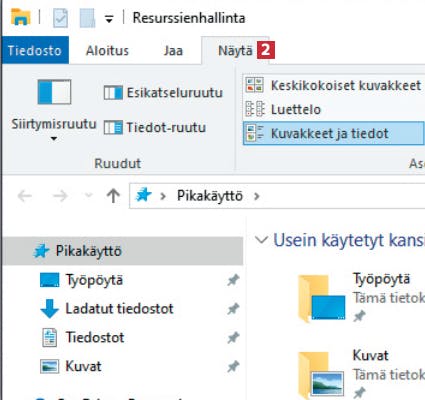Toggle the Esikatseluruutu preview pane
425x400 pixels.
point(163,93)
